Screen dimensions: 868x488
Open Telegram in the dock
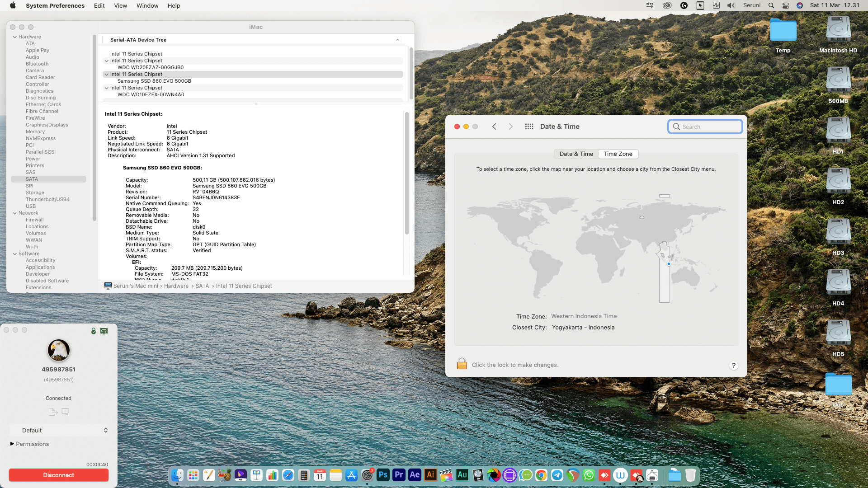pyautogui.click(x=557, y=475)
